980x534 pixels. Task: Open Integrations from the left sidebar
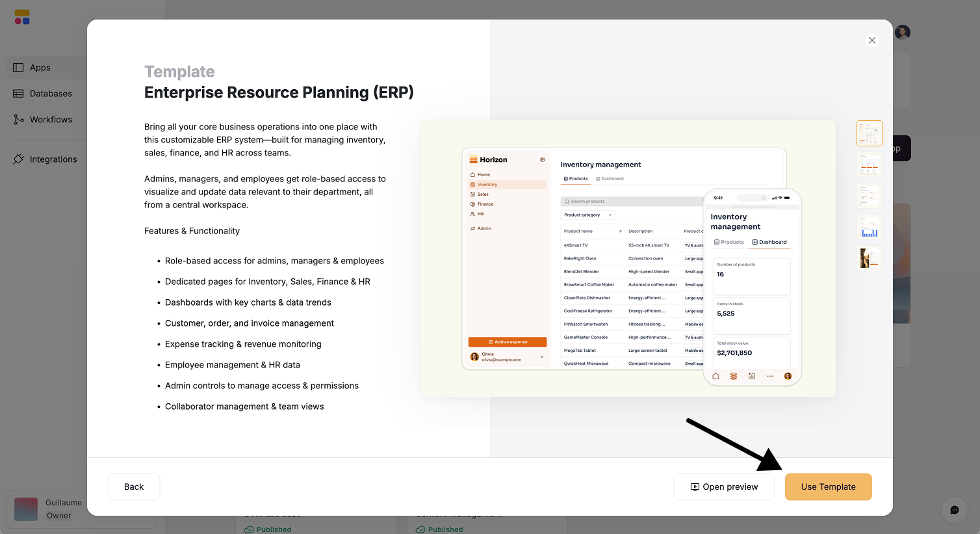coord(53,159)
